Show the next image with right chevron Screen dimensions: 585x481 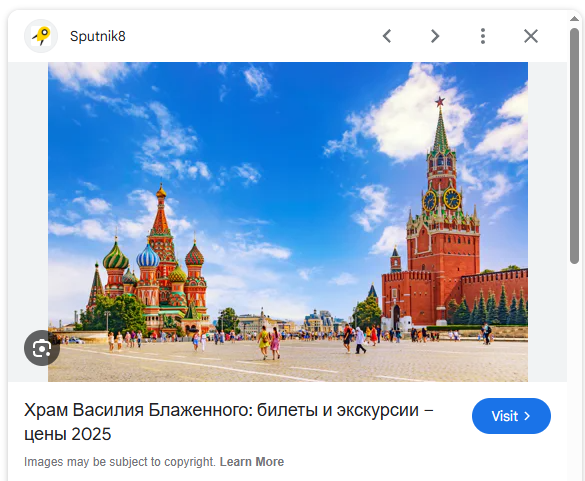[435, 36]
